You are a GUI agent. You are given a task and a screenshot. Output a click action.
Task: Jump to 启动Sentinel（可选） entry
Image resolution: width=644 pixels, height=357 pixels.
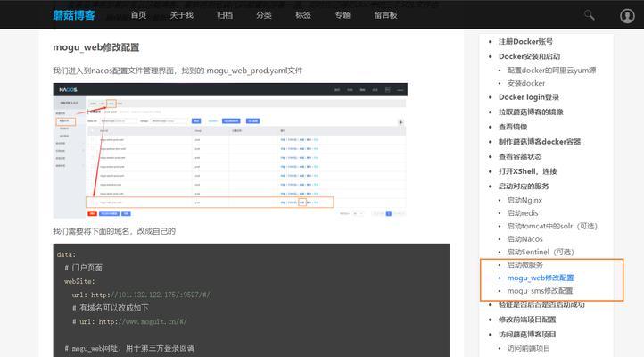(x=541, y=252)
